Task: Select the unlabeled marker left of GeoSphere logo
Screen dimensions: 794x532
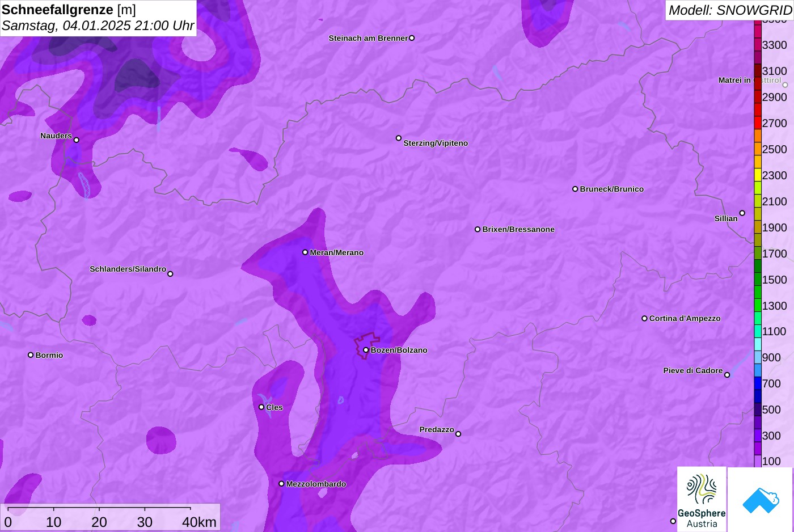Action: [x=673, y=521]
